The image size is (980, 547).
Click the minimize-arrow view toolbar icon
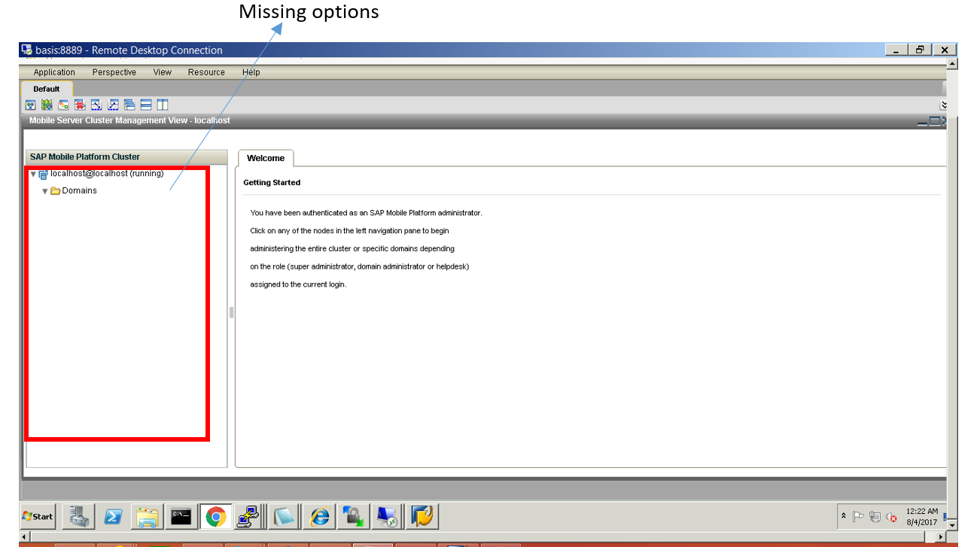click(x=96, y=105)
